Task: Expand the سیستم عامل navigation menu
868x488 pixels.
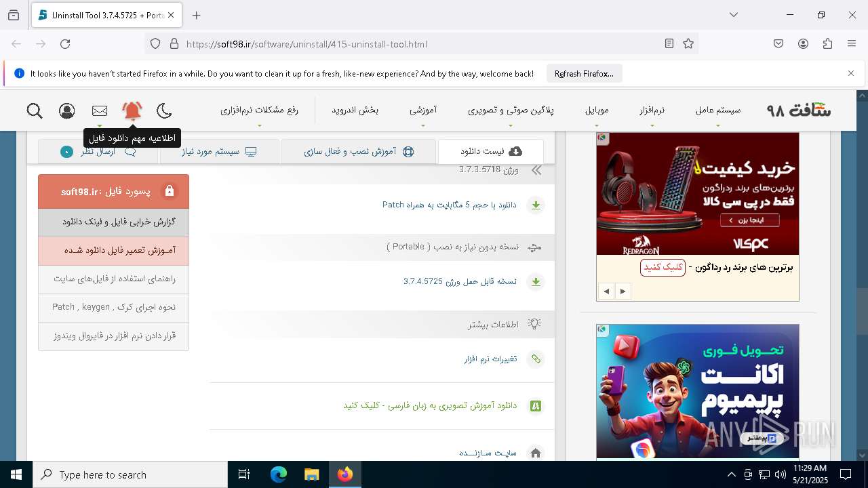Action: (x=717, y=110)
